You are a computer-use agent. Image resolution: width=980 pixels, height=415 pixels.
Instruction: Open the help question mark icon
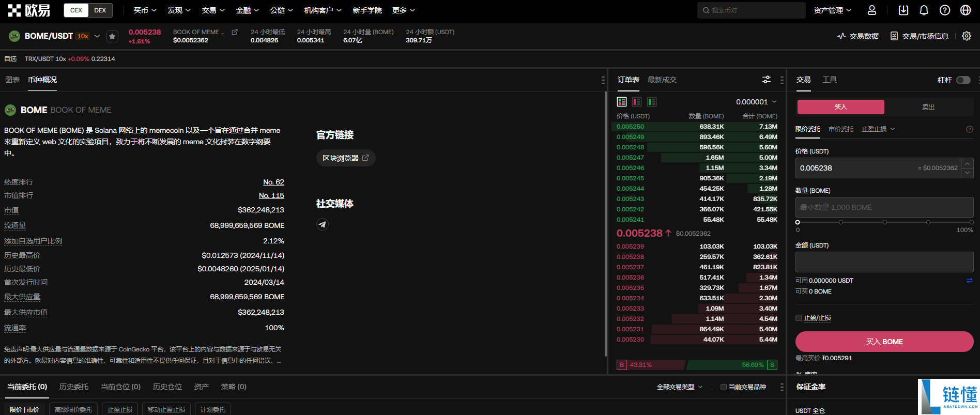pyautogui.click(x=945, y=10)
